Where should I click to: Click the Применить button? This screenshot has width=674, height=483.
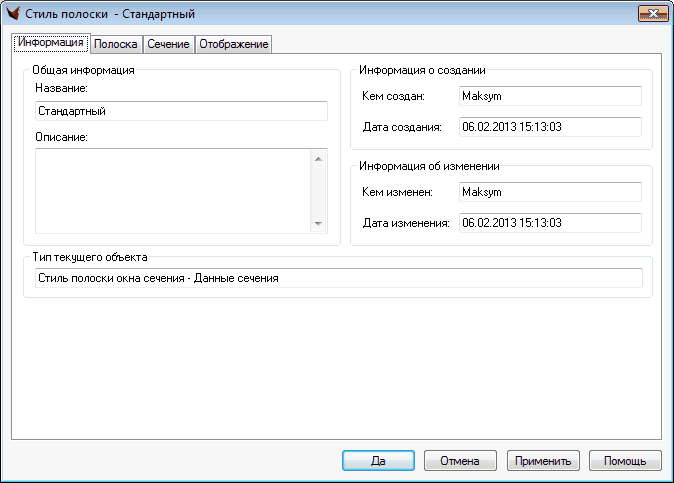pos(543,461)
